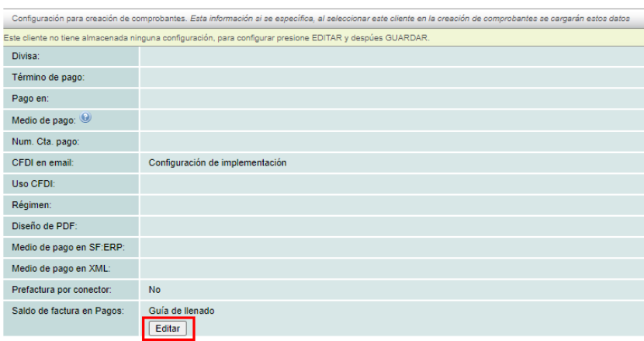Click the Prefactura por conector label
The image size is (644, 341).
(62, 290)
